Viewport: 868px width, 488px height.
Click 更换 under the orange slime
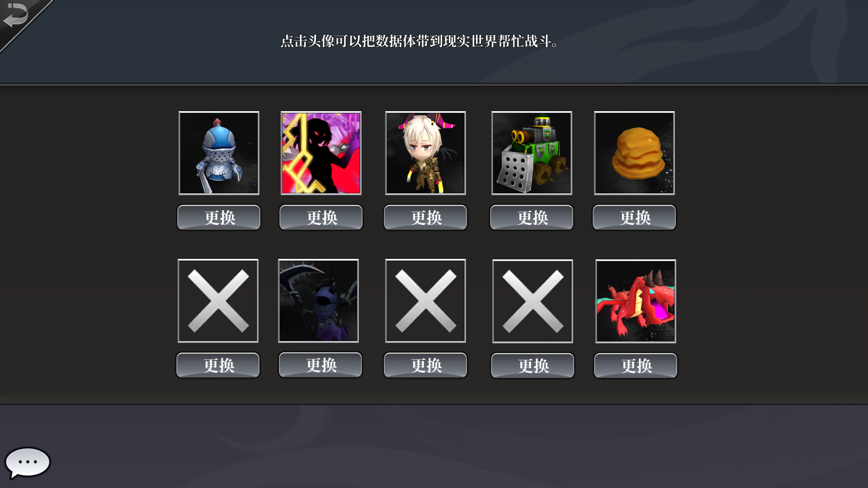coord(634,217)
